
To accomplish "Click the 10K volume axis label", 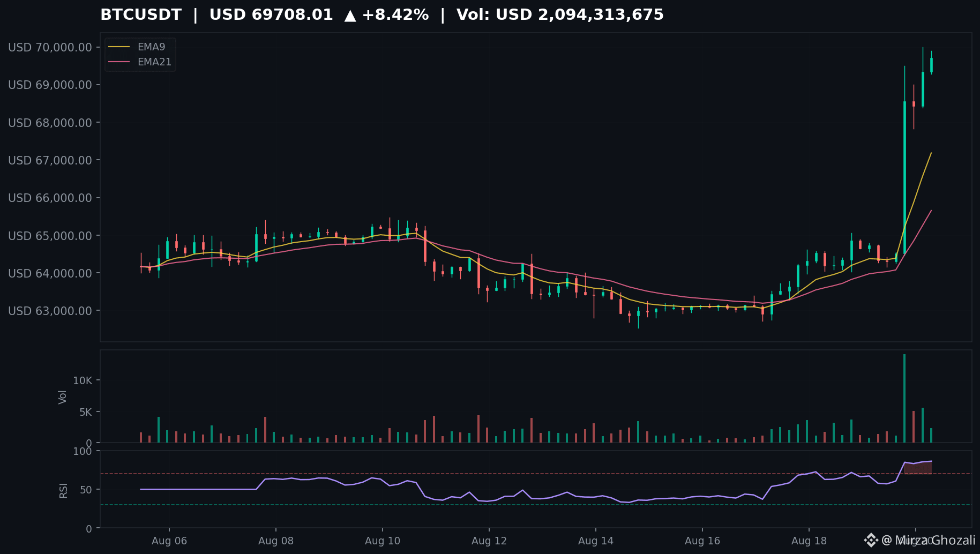I will pos(83,380).
